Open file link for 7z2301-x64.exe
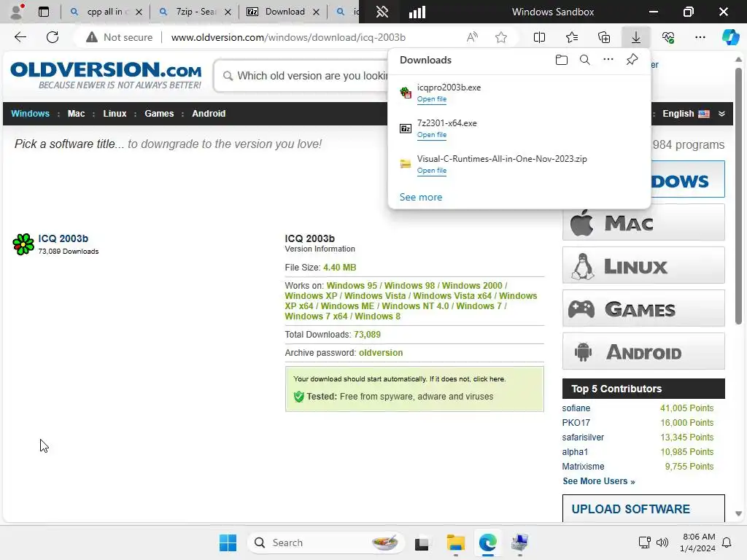 pos(432,135)
